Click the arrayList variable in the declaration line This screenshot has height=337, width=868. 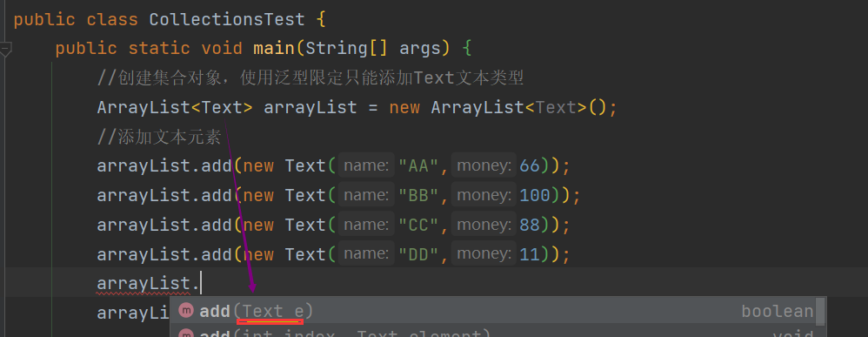coord(310,107)
